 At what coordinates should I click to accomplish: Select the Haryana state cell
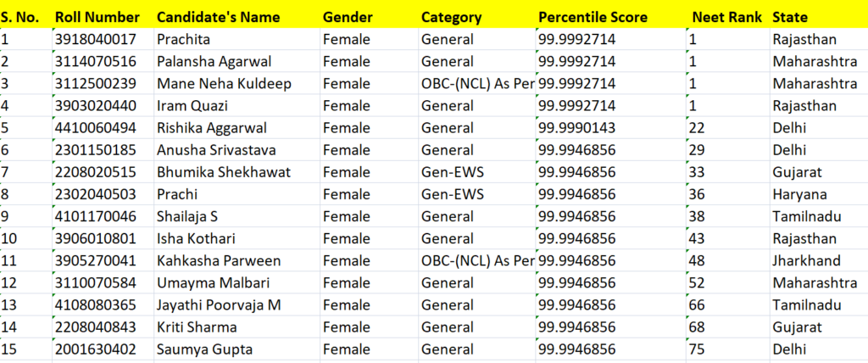point(819,194)
